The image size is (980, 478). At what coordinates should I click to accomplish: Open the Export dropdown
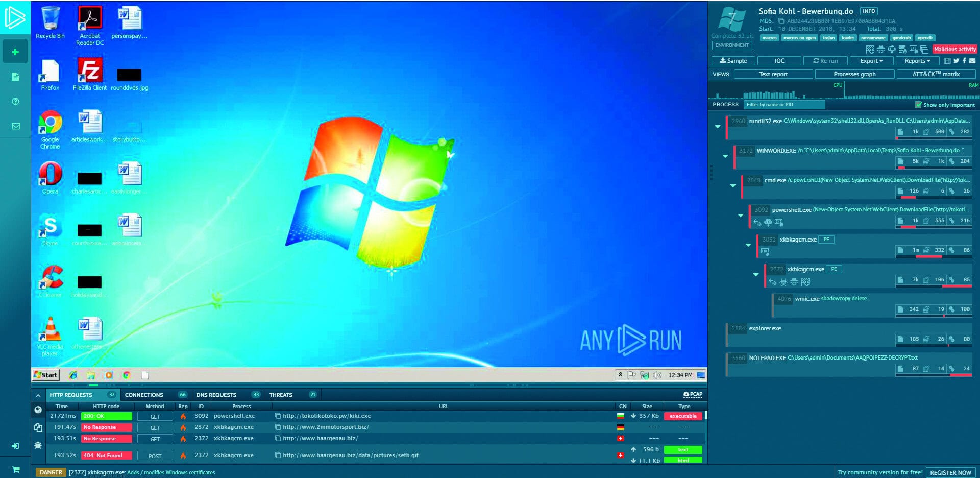pyautogui.click(x=871, y=61)
